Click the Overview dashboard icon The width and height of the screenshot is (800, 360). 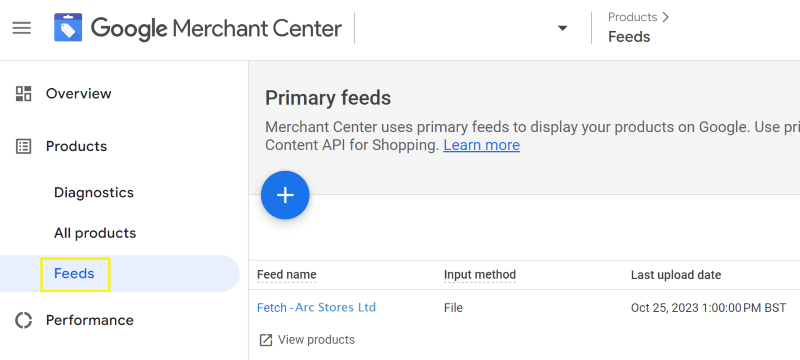click(x=23, y=93)
